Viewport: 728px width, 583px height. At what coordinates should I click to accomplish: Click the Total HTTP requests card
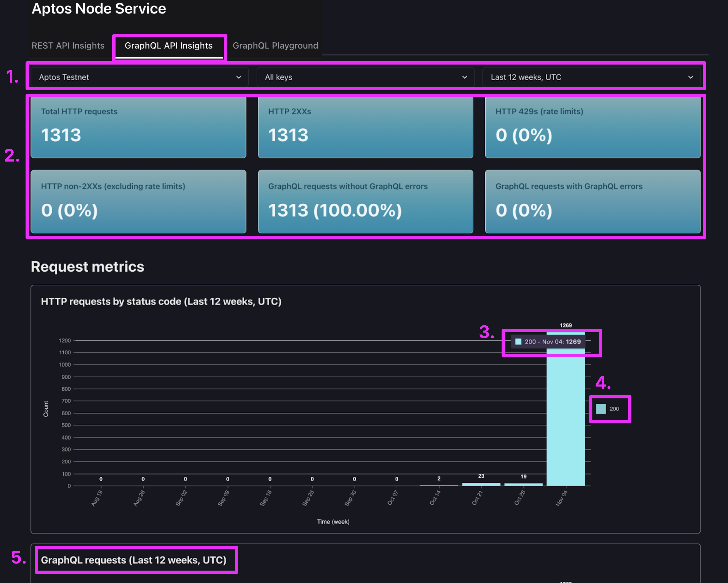(138, 127)
